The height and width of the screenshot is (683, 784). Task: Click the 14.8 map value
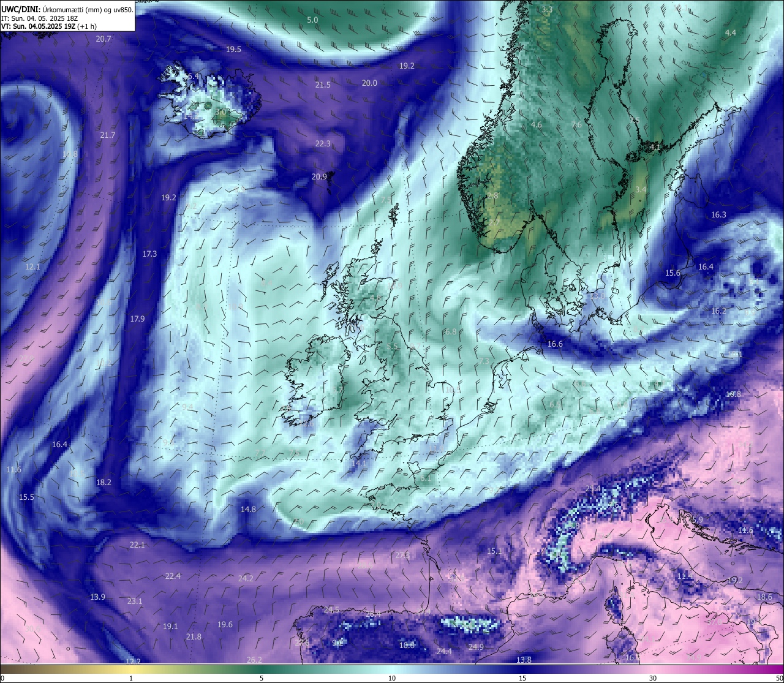[248, 509]
